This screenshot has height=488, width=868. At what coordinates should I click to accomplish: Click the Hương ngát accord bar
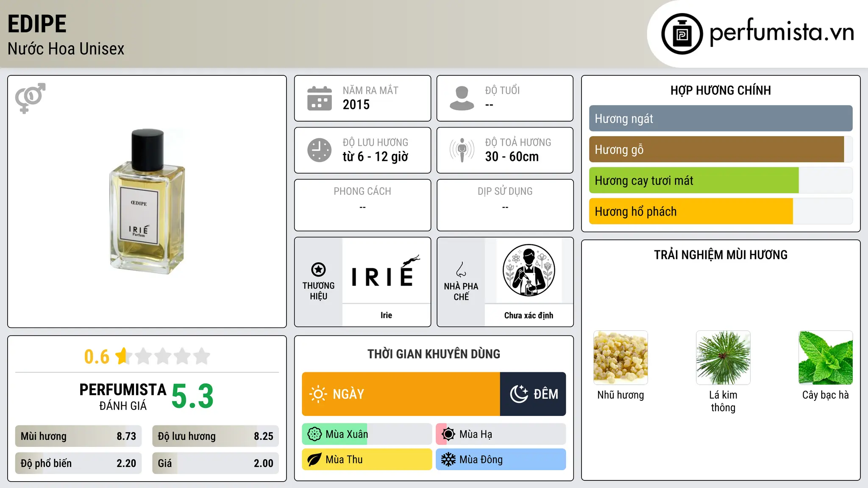[721, 119]
